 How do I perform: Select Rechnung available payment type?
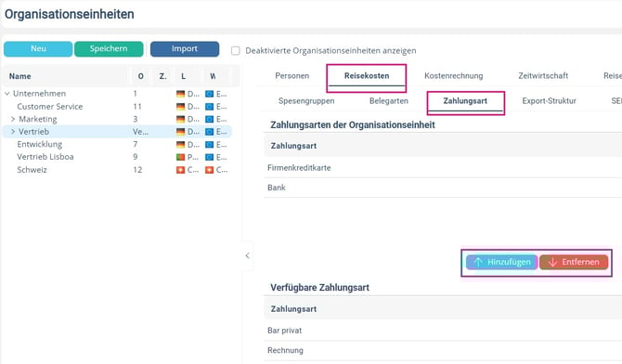pos(443,350)
